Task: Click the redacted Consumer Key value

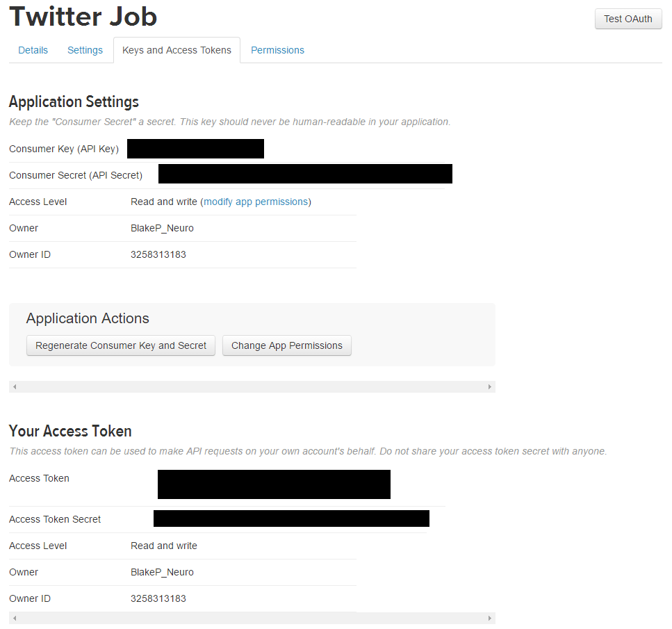Action: [x=195, y=149]
